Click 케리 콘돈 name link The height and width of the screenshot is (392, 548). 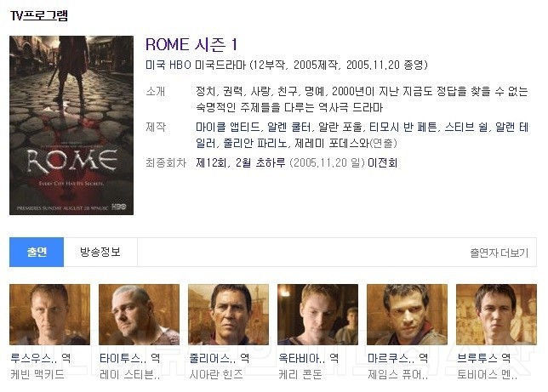point(300,374)
